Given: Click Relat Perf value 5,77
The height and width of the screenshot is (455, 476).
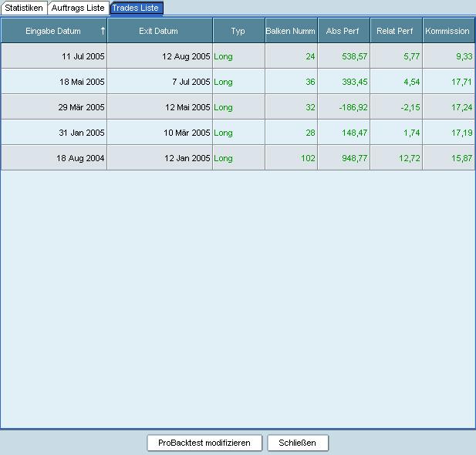Looking at the screenshot, I should [x=412, y=56].
